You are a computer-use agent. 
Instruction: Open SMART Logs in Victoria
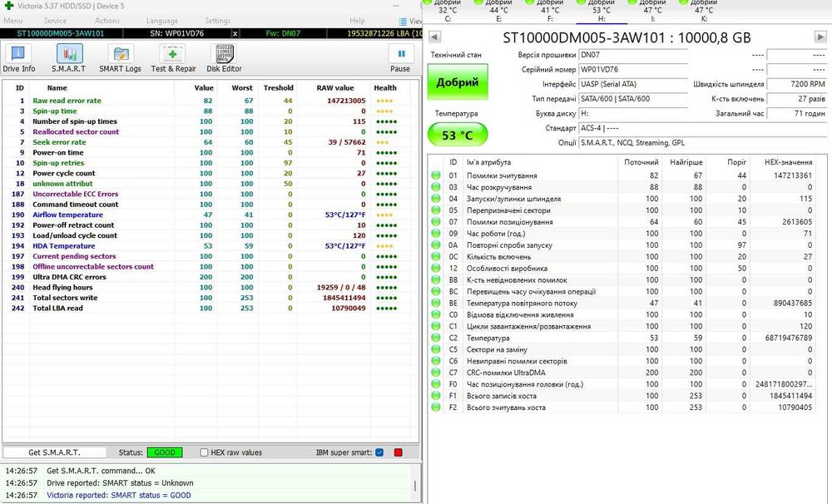121,58
